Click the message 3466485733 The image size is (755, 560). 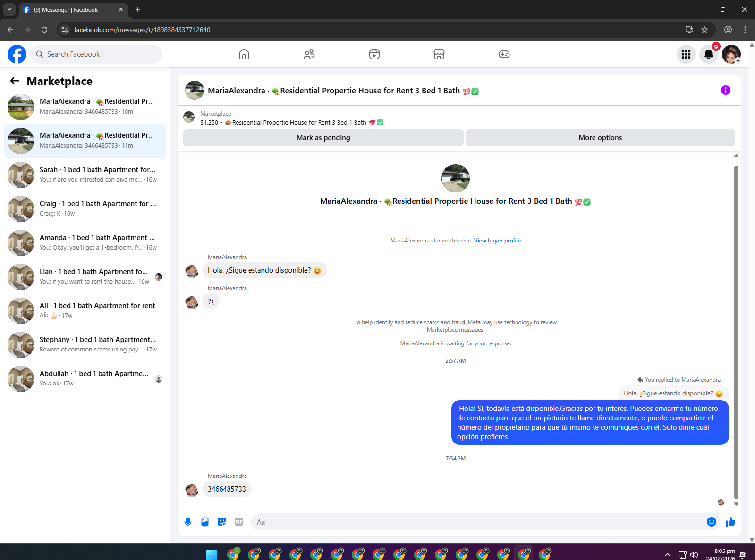click(x=227, y=489)
